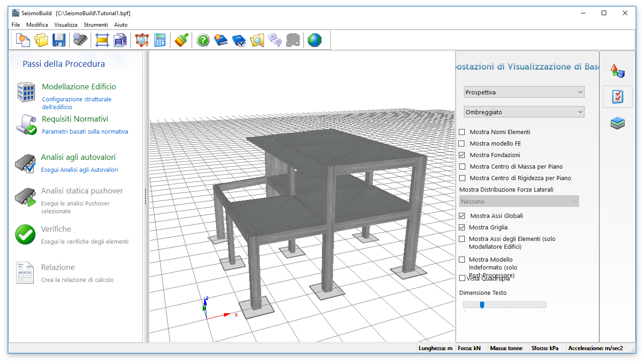Open the Prospettiva view dropdown
Image resolution: width=644 pixels, height=363 pixels.
[x=524, y=92]
